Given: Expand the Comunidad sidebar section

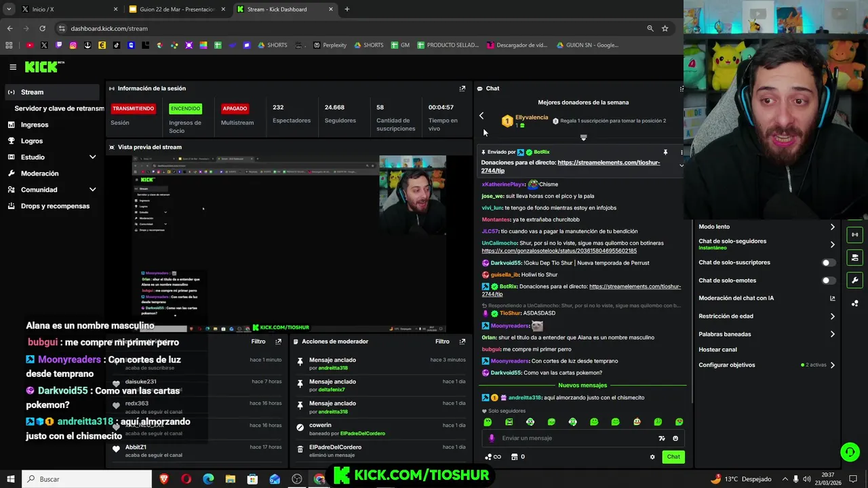Looking at the screenshot, I should (x=52, y=190).
